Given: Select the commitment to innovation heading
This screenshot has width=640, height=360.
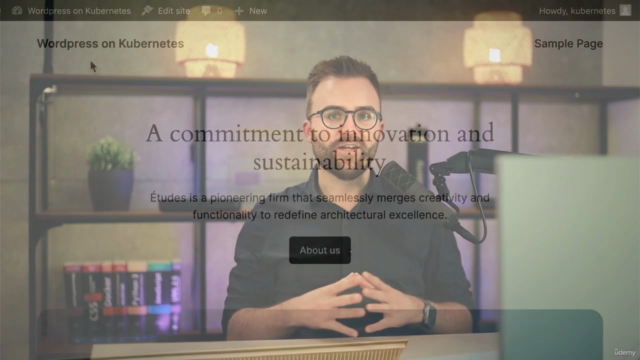Looking at the screenshot, I should click(320, 147).
